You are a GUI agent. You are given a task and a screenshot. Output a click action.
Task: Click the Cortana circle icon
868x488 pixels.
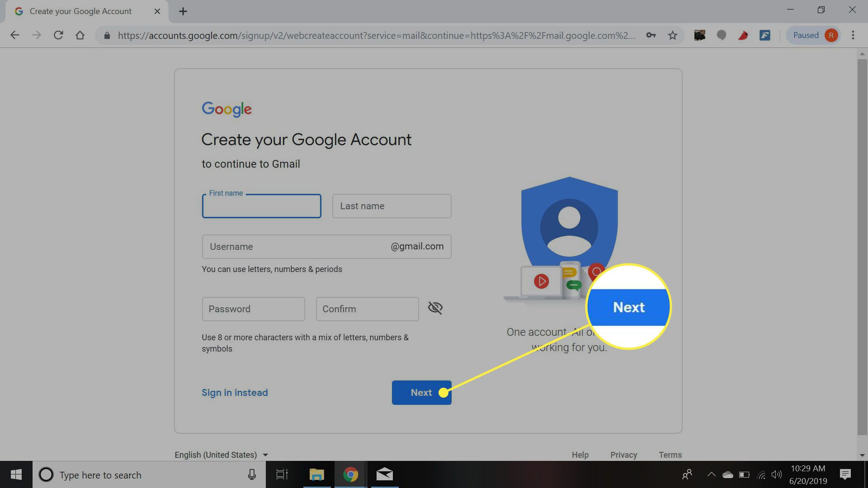point(46,474)
